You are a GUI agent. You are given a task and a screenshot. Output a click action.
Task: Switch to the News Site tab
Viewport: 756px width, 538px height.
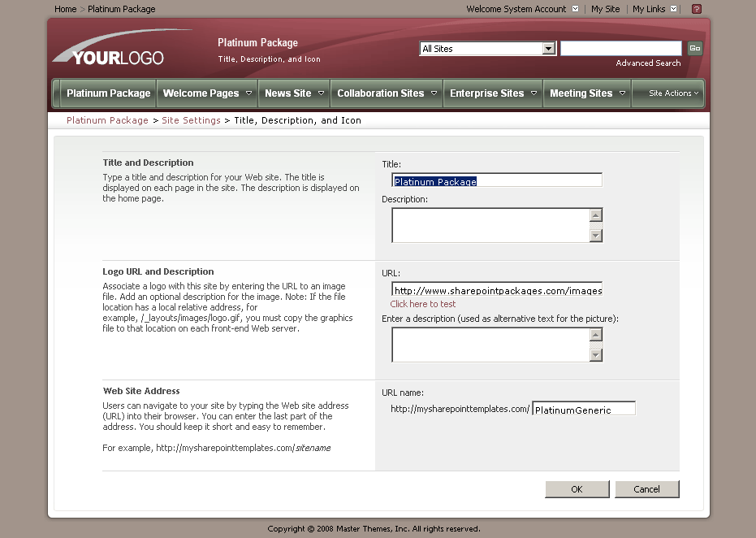[x=288, y=93]
